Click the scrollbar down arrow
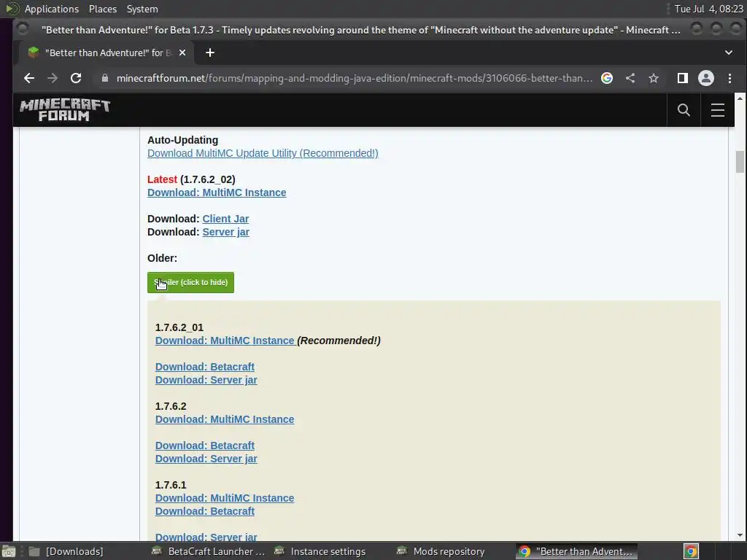Image resolution: width=747 pixels, height=560 pixels. tap(740, 535)
